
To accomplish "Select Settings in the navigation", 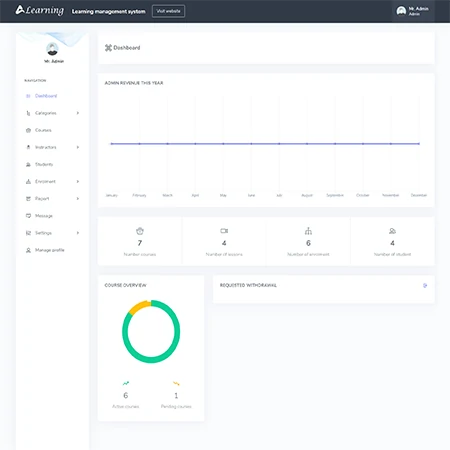I will (43, 233).
